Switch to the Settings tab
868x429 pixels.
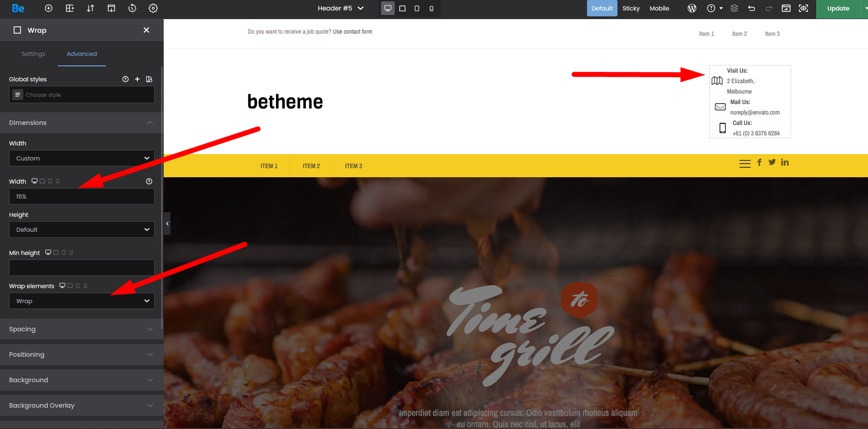coord(33,54)
